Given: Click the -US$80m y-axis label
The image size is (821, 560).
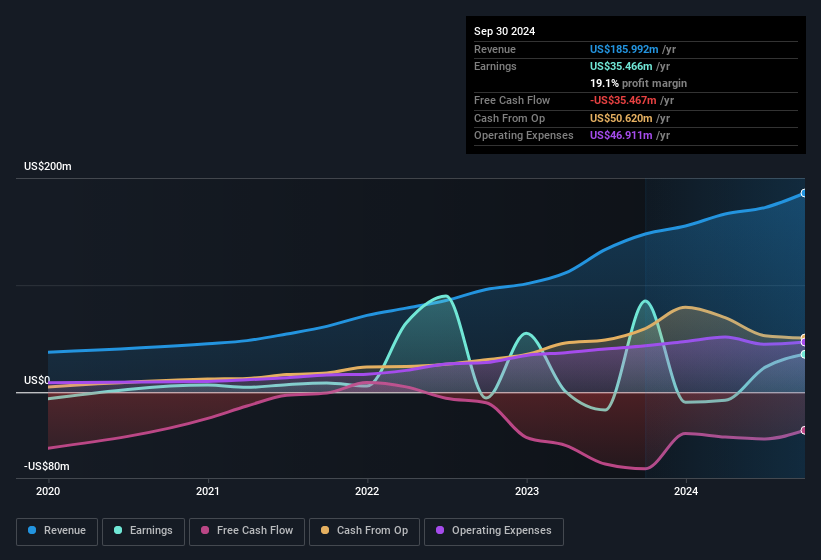Looking at the screenshot, I should point(47,466).
